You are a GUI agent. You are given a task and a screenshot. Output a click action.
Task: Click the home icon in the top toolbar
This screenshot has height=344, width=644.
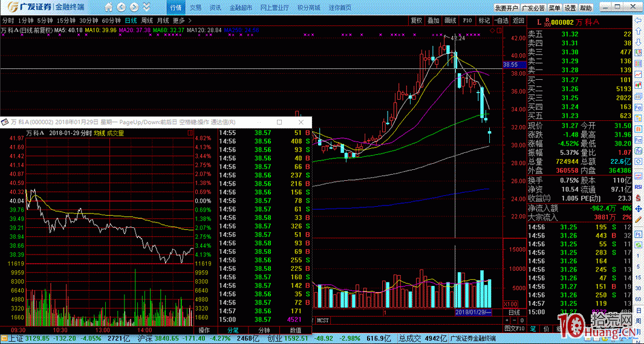pos(108,7)
